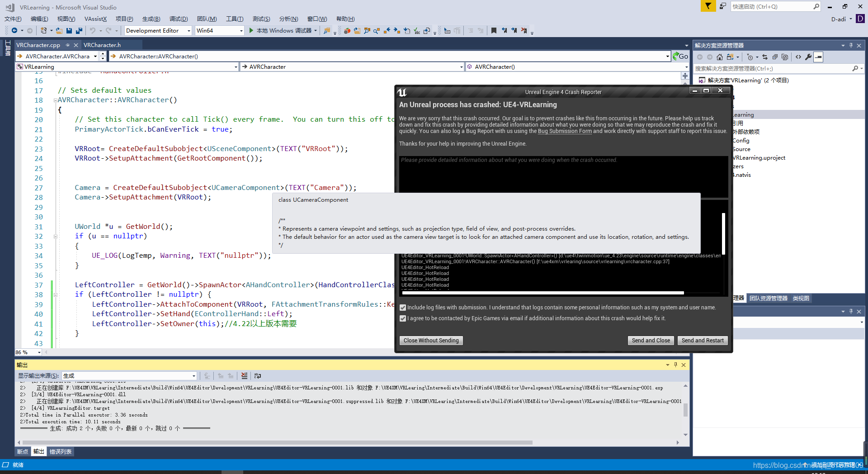Click the crash callstack vertical scrollbar

pos(723,233)
